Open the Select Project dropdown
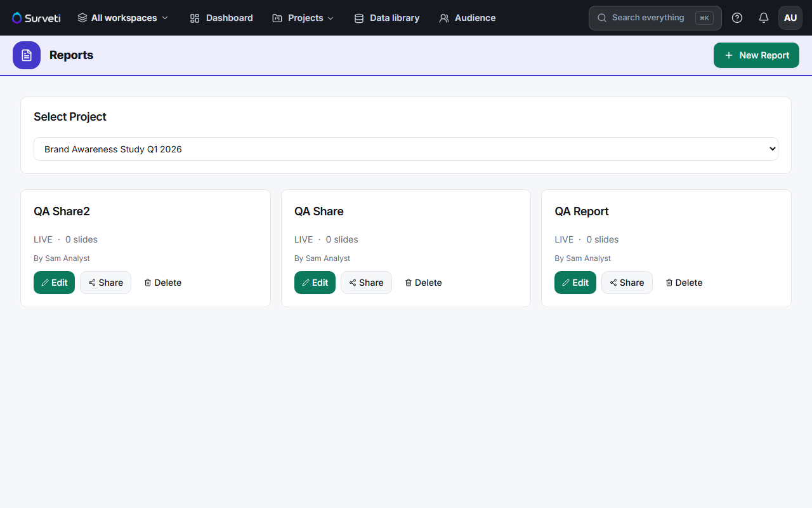The width and height of the screenshot is (812, 508). tap(406, 149)
